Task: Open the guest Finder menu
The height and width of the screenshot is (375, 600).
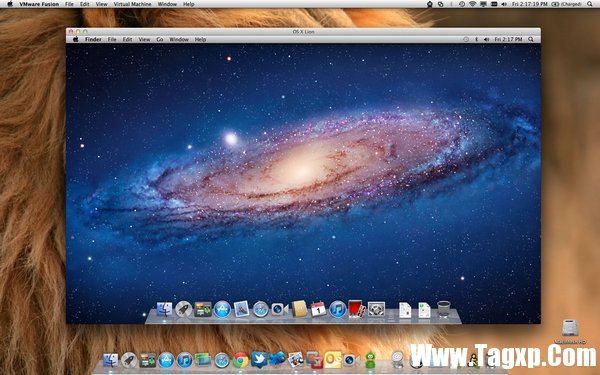Action: click(93, 39)
